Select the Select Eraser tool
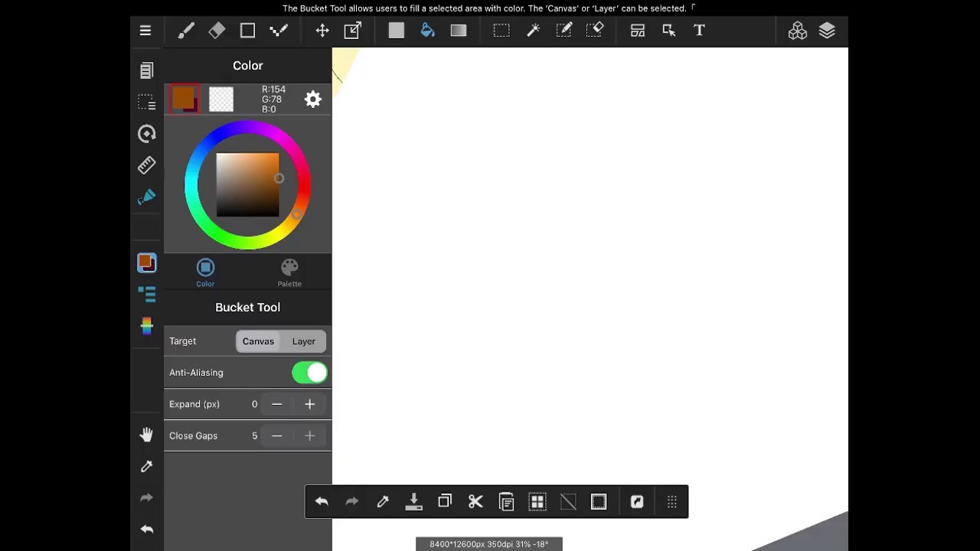Screen dimensions: 980x551 pos(596,31)
